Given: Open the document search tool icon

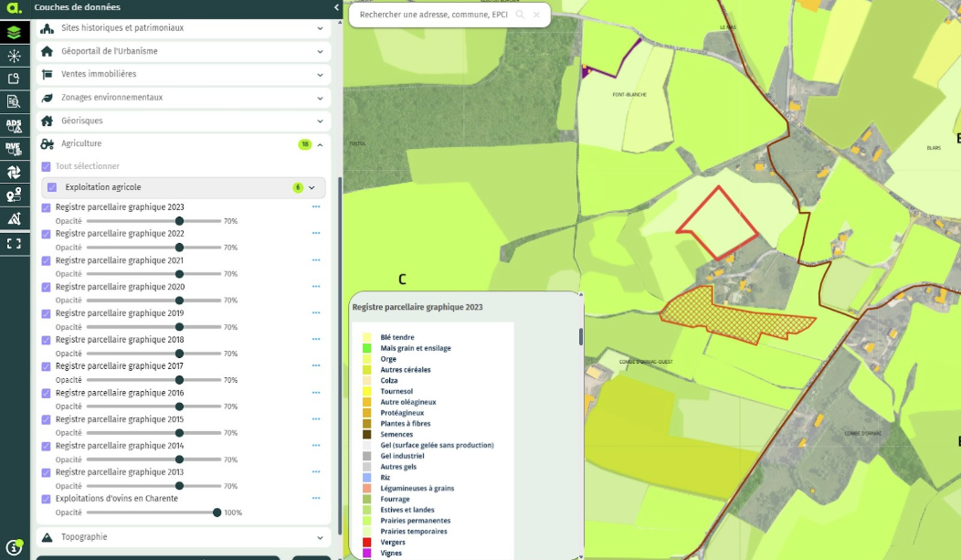Looking at the screenshot, I should (14, 101).
